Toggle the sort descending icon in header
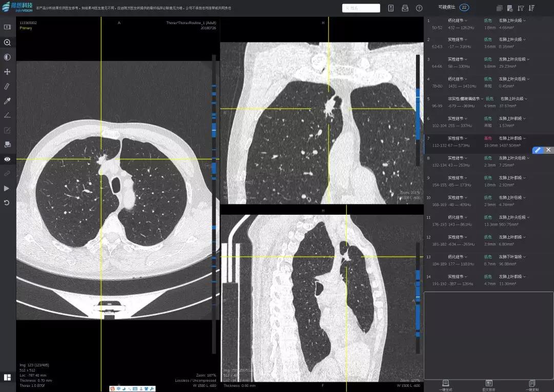The height and width of the screenshot is (392, 554). coord(531,8)
